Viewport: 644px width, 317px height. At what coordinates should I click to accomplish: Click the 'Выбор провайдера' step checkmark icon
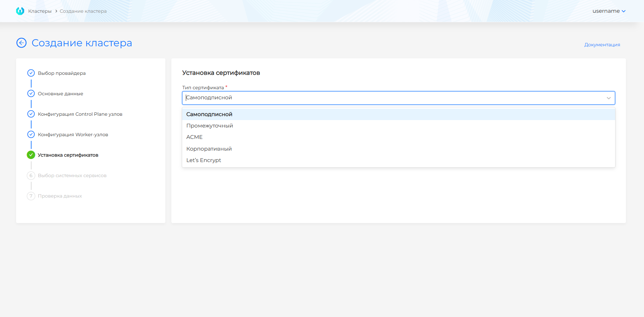(x=31, y=73)
